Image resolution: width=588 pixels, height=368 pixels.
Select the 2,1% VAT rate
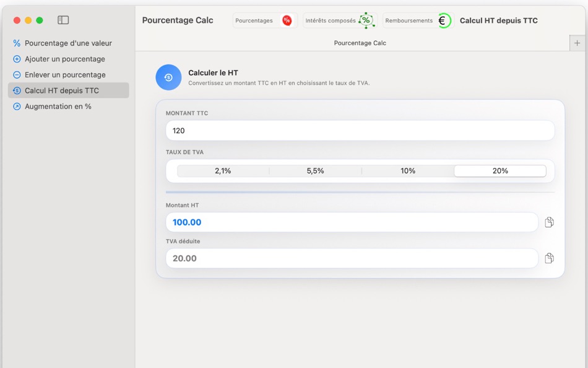pos(222,170)
